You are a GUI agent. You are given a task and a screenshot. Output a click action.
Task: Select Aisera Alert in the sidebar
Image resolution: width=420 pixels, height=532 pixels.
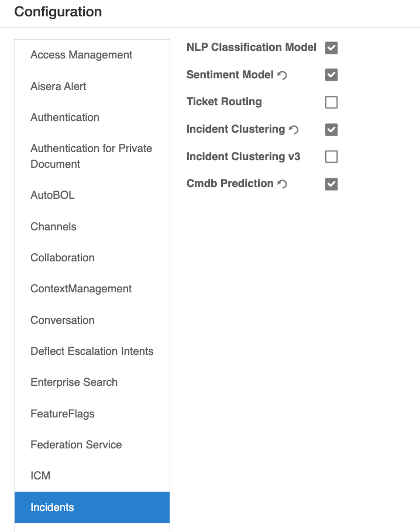[58, 86]
